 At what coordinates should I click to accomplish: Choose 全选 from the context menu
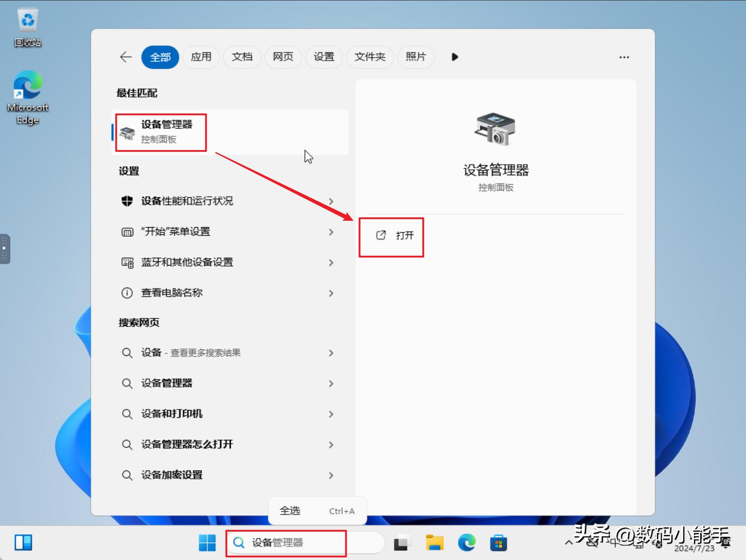click(x=317, y=511)
